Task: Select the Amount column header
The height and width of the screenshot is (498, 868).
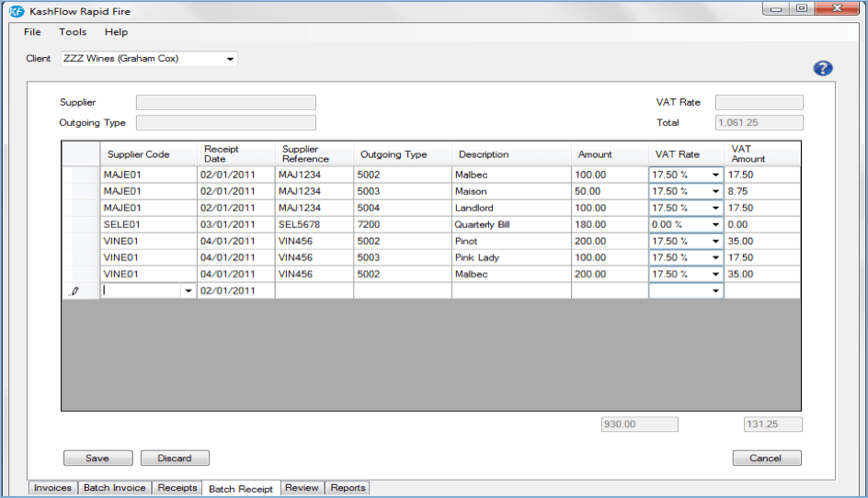Action: pyautogui.click(x=595, y=154)
